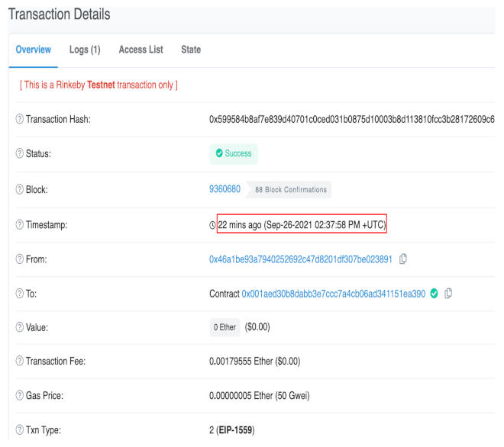
Task: Open the Access List tab
Action: [141, 50]
